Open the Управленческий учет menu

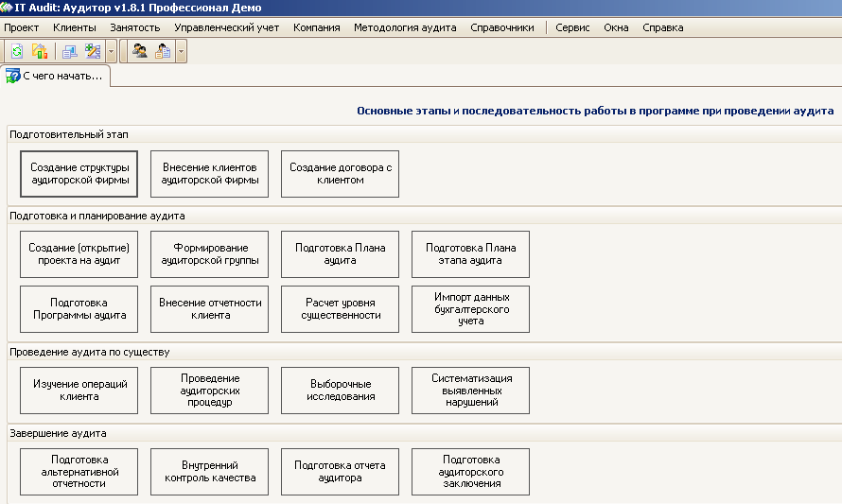pos(227,27)
